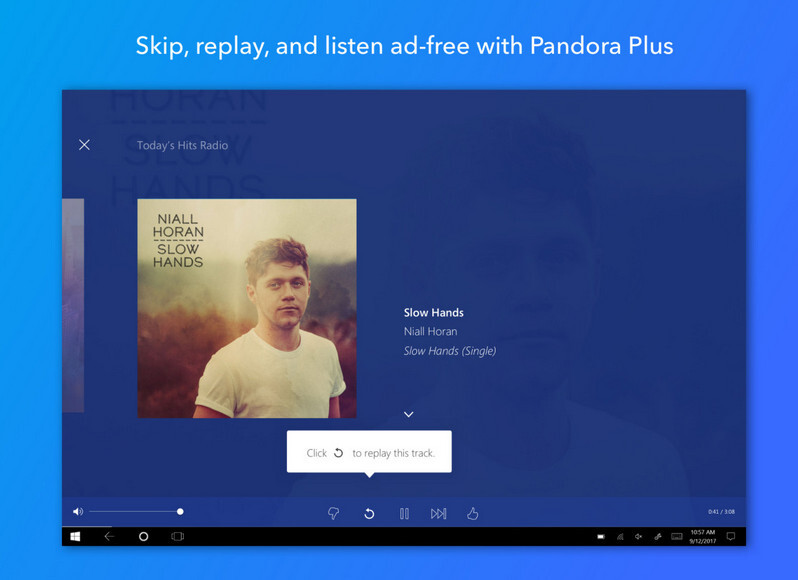Open the Windows Start menu
This screenshot has width=798, height=580.
pyautogui.click(x=75, y=537)
